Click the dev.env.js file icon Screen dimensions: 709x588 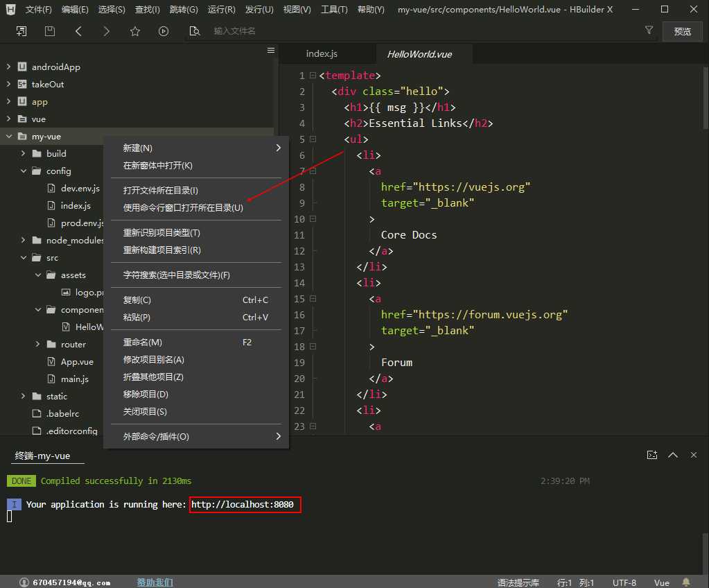pos(51,188)
